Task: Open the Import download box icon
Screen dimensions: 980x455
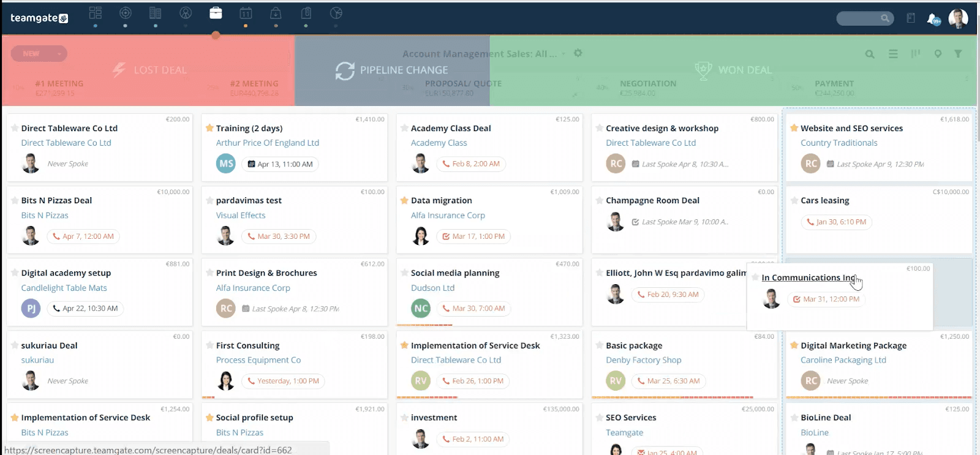Action: pos(276,13)
